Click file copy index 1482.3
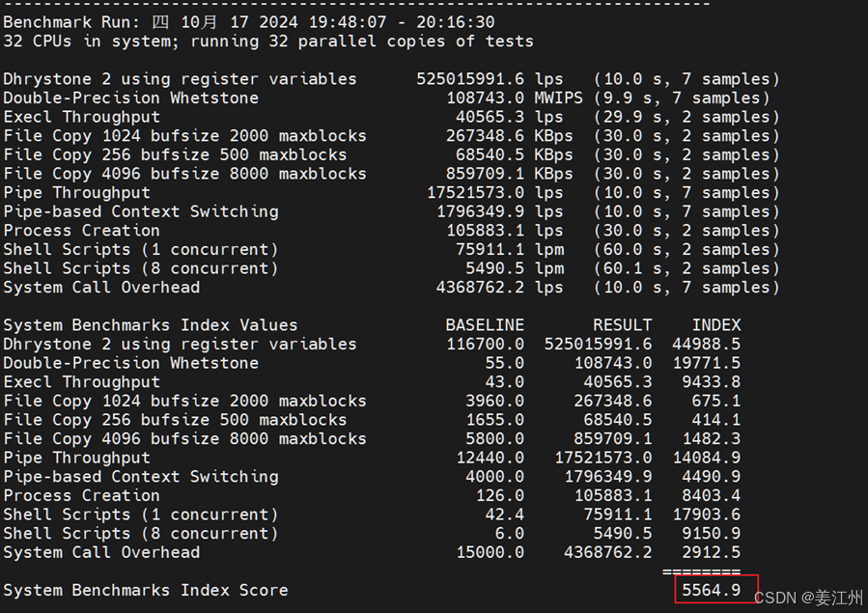The image size is (868, 613). [712, 438]
